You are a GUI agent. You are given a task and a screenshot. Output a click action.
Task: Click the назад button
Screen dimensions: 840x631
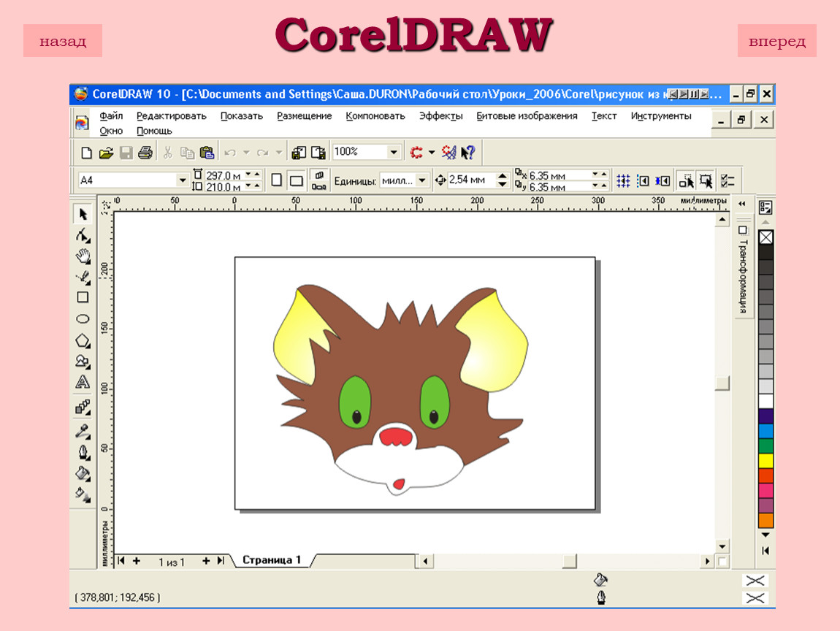click(63, 41)
